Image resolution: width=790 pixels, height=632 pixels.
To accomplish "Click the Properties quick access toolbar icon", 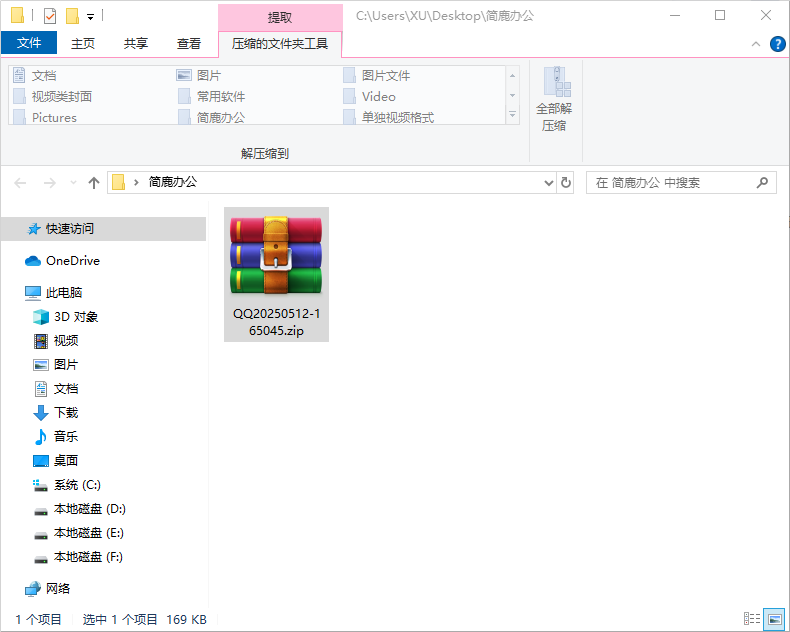I will (x=50, y=16).
